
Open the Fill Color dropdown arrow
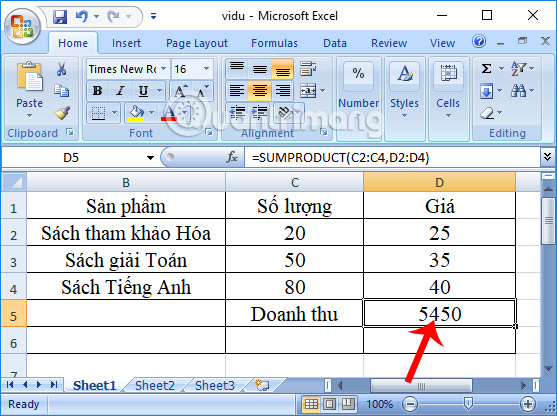click(151, 113)
